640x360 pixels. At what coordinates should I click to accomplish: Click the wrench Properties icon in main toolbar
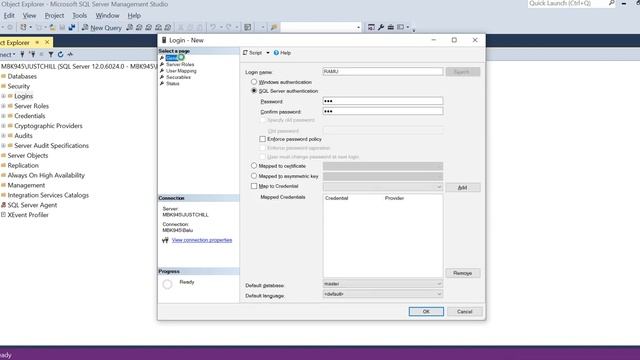[381, 27]
